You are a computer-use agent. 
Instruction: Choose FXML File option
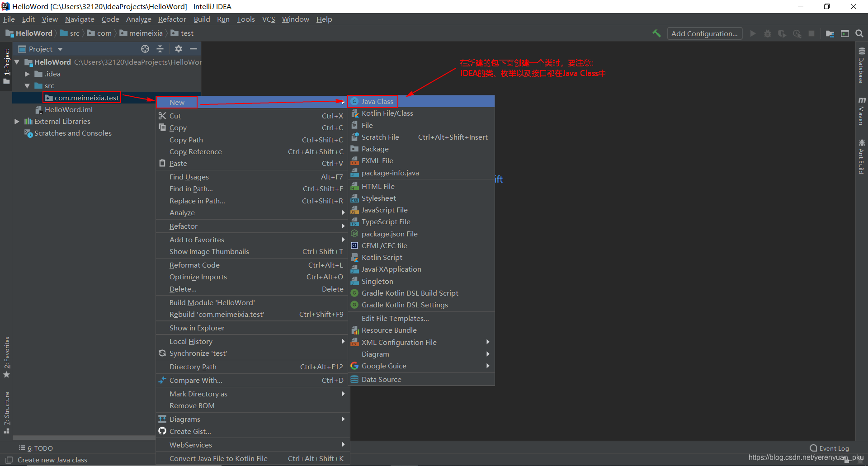[x=421, y=160]
